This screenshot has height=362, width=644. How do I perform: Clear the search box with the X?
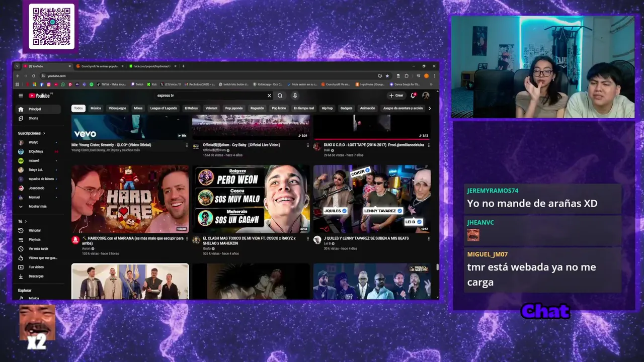(269, 96)
